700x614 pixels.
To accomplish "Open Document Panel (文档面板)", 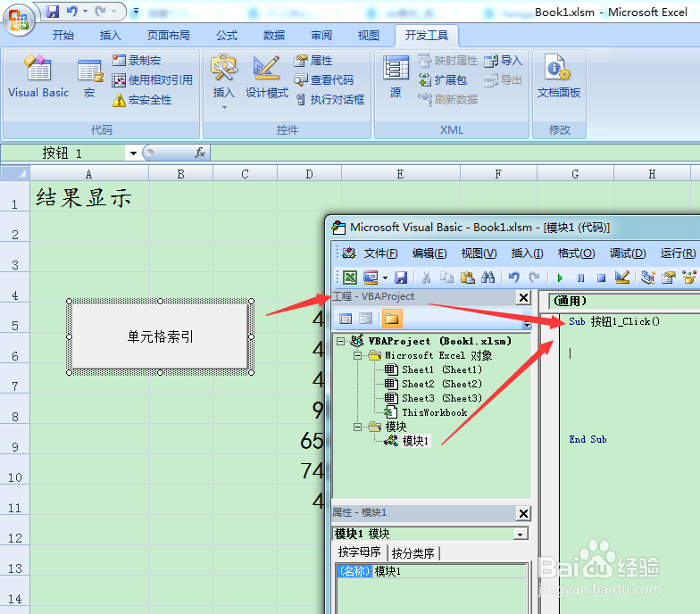I will pyautogui.click(x=559, y=77).
